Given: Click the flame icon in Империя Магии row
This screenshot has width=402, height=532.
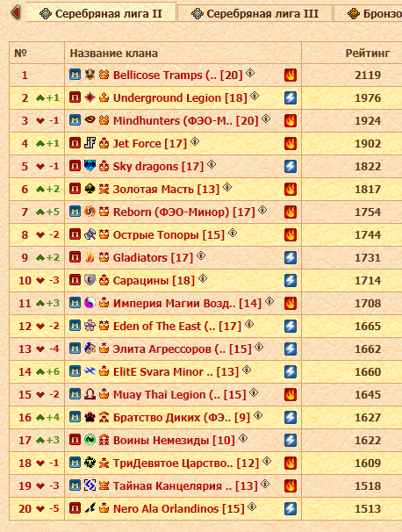Looking at the screenshot, I should pos(291,303).
